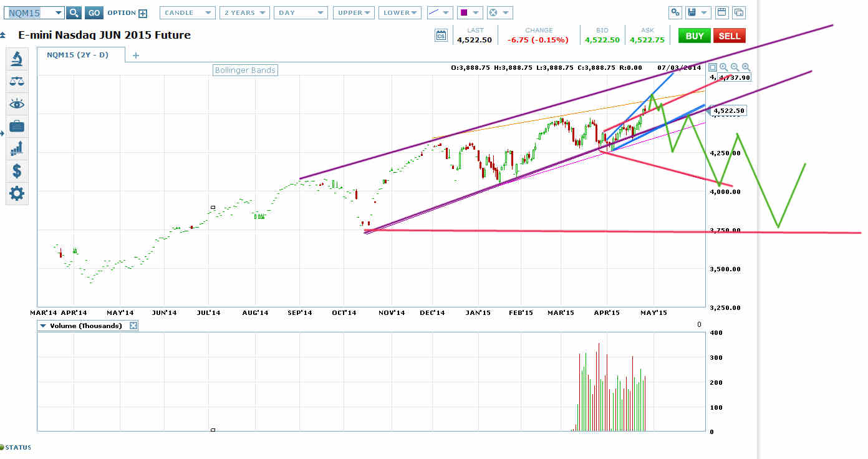Open the microscope research sidebar icon
This screenshot has width=868, height=459.
[17, 59]
